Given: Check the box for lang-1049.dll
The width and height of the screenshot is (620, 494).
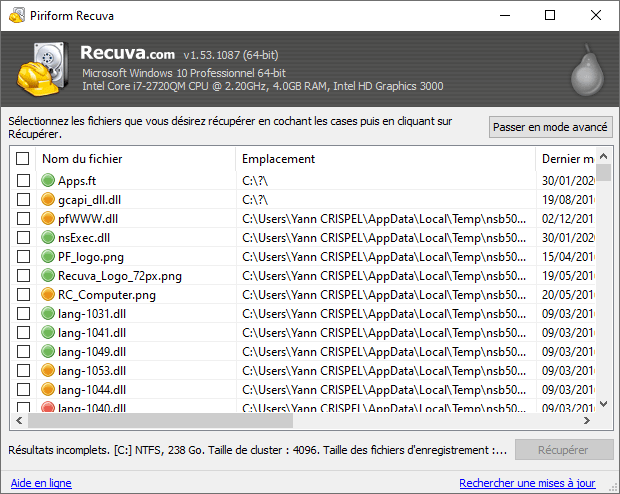Looking at the screenshot, I should pos(23,351).
